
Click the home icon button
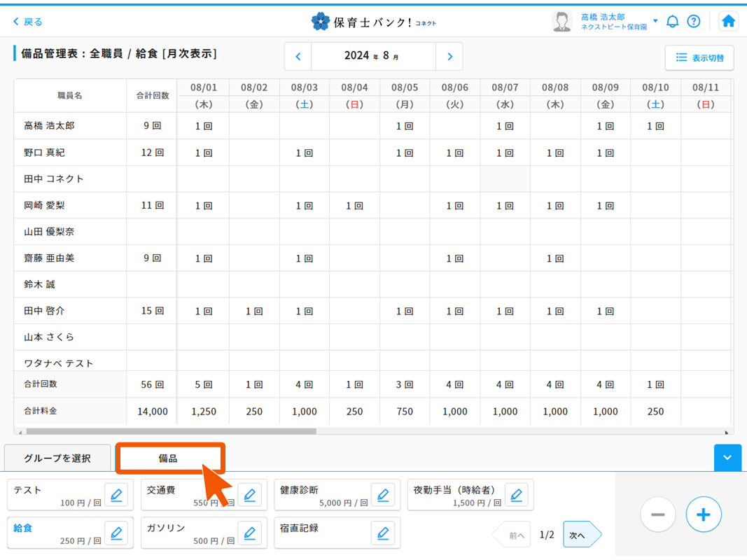tap(728, 21)
